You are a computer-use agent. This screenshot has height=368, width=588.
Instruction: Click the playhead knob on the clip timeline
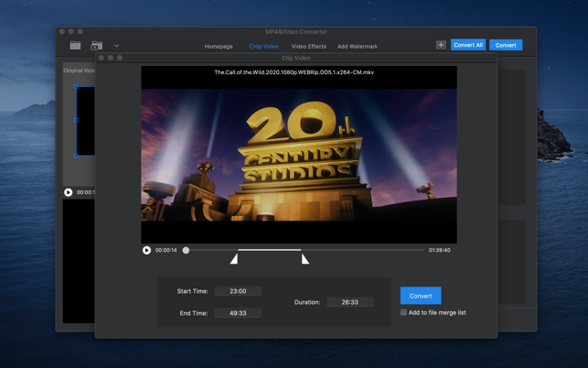[x=186, y=250]
